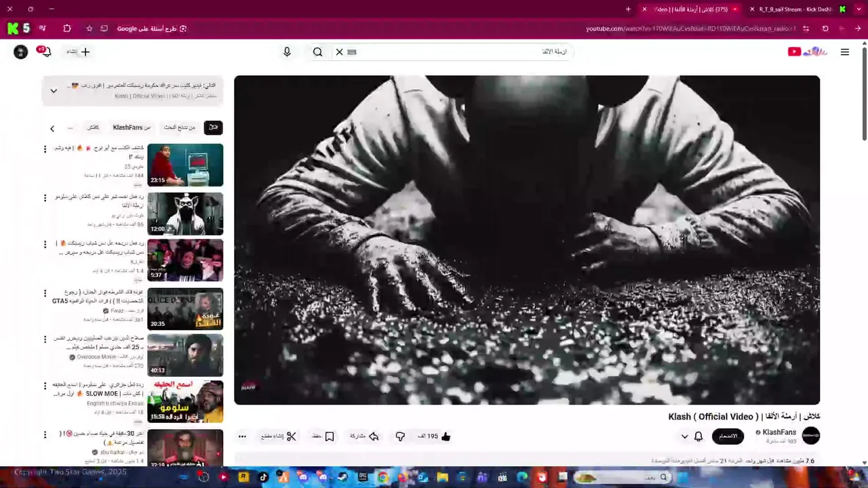Click the browser reload button

pos(825,28)
